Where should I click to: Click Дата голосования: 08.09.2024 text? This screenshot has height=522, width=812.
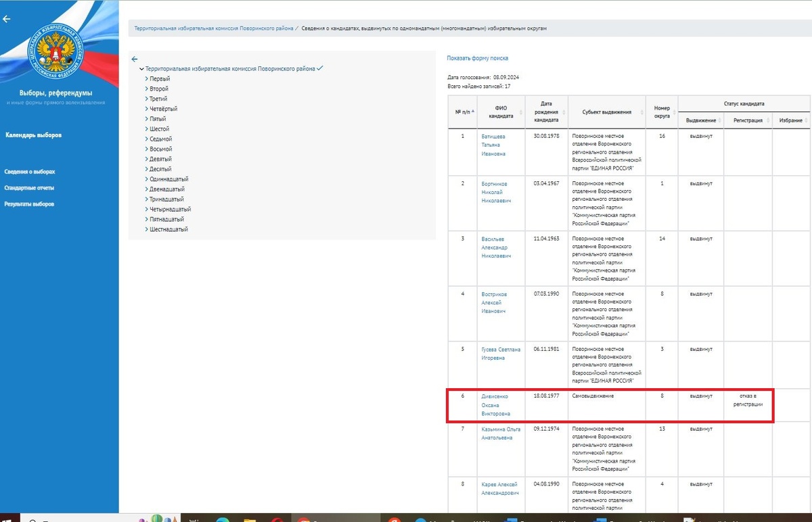(483, 78)
